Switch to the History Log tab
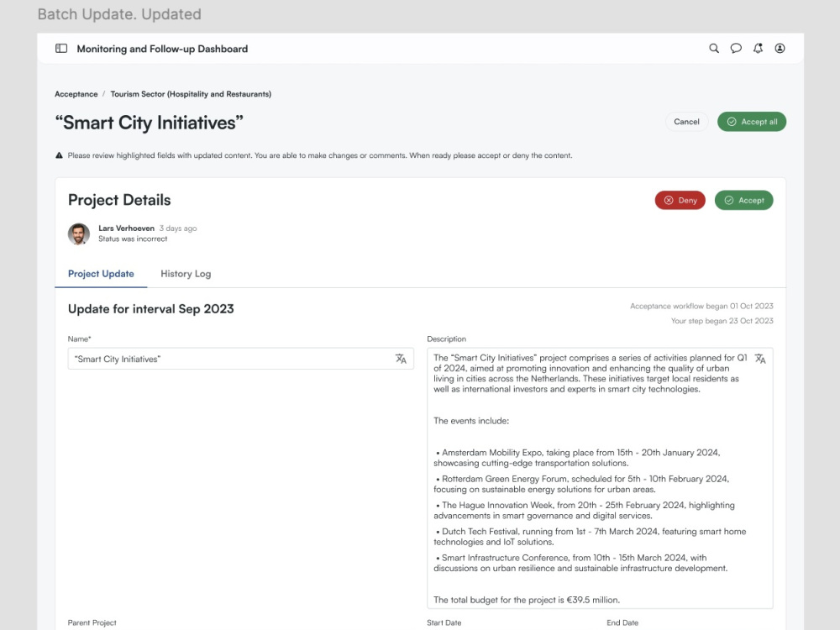Screen dimensions: 840x630 click(x=186, y=274)
